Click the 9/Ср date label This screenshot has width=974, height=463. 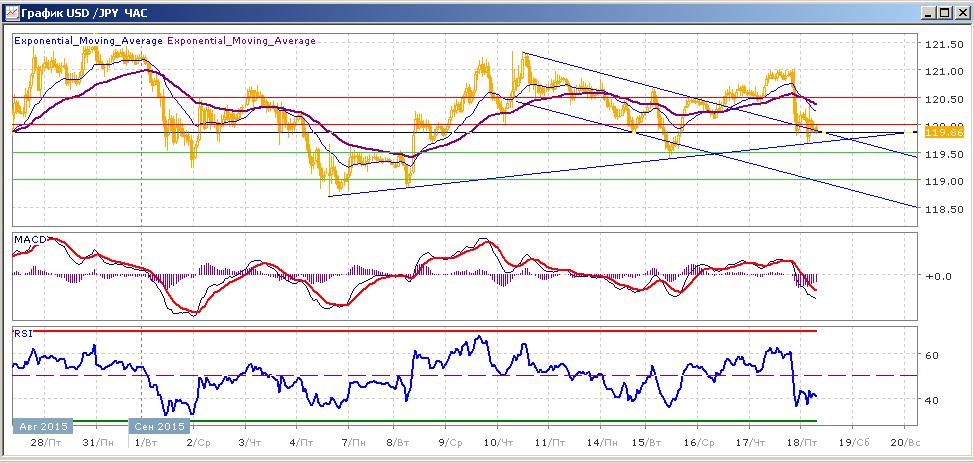(452, 442)
